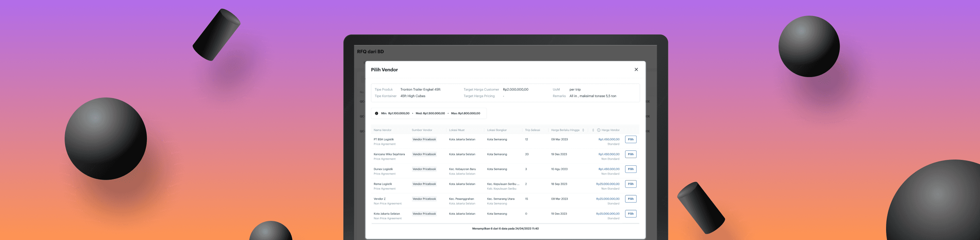Click Kec. Semarang Utara unload location

coord(501,199)
